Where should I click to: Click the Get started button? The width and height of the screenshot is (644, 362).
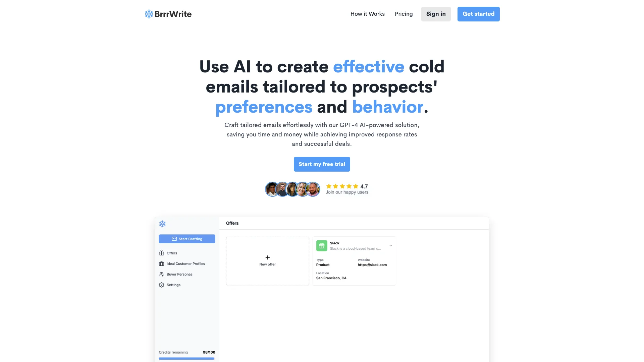(x=478, y=14)
